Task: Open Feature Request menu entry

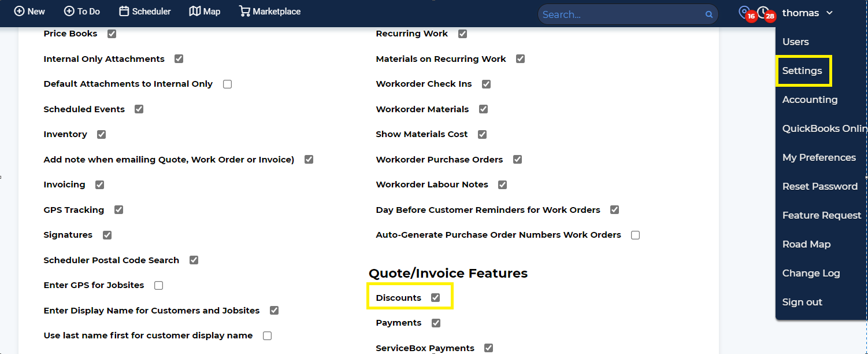Action: click(x=822, y=215)
